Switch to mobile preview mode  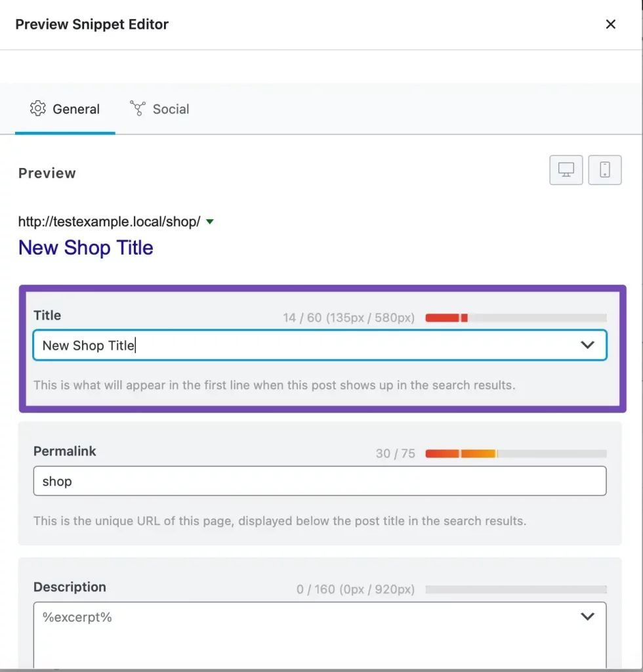pos(605,170)
